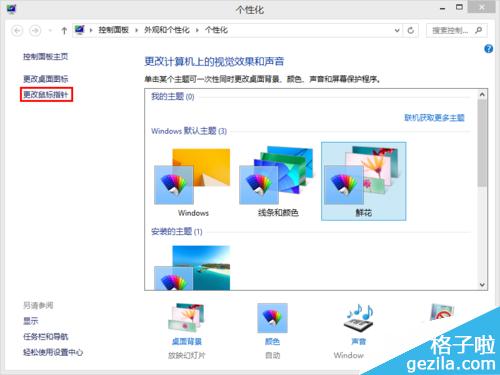The image size is (500, 375).
Task: Click the 桌面背景 text link
Action: (187, 341)
